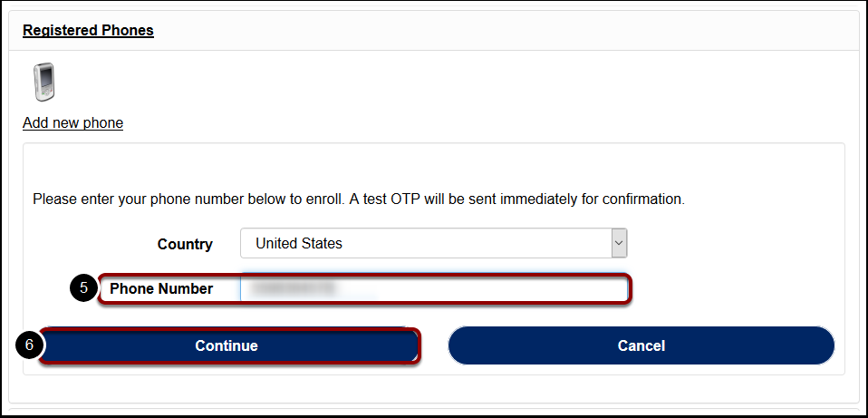This screenshot has width=868, height=418.
Task: Click the blurred number inside Phone Number field
Action: (293, 288)
